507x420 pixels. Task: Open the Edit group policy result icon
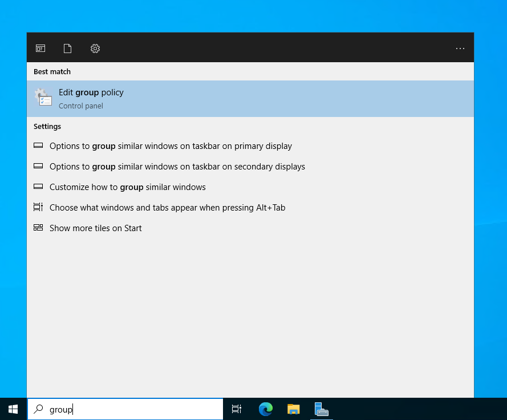[43, 98]
